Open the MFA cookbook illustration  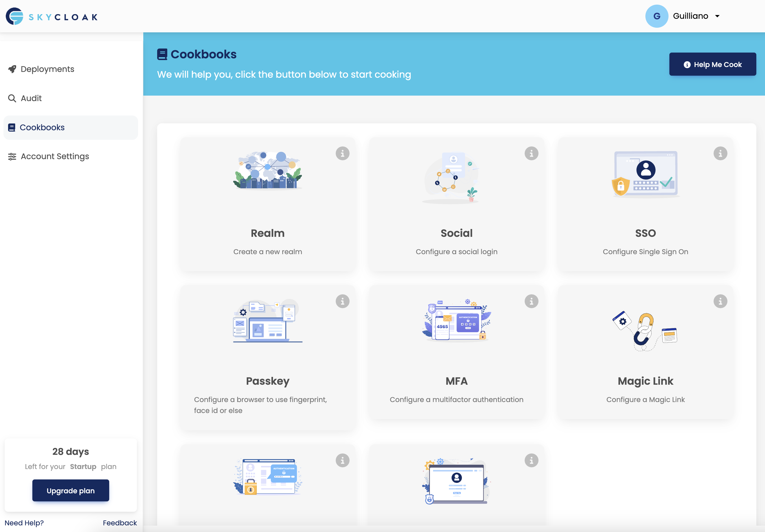[x=456, y=320]
